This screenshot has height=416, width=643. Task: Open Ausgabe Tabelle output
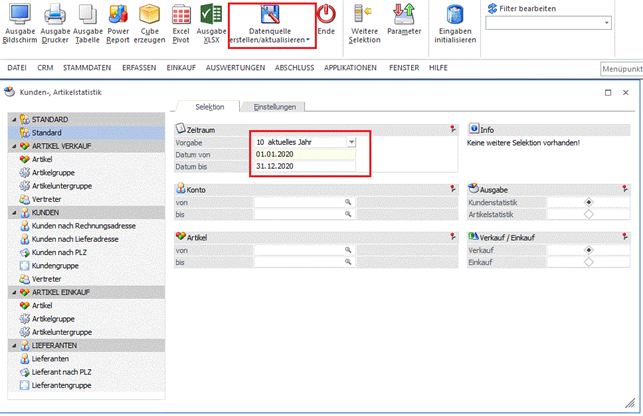click(x=87, y=15)
